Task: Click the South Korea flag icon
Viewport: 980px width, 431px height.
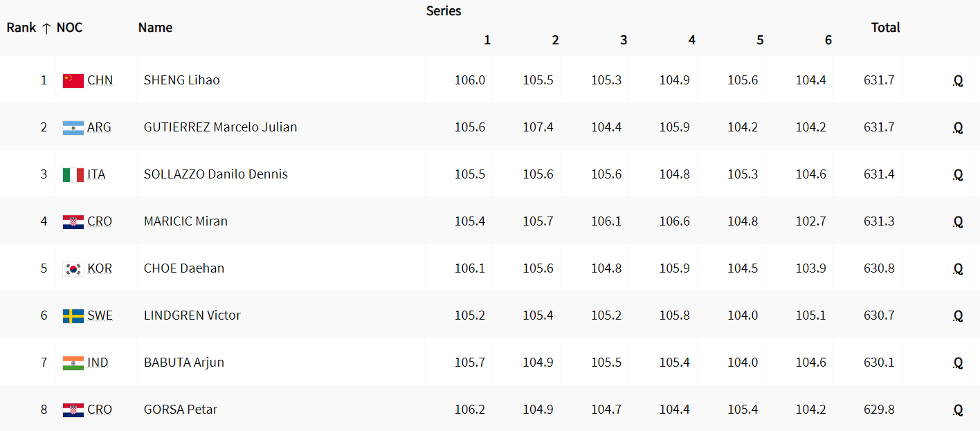Action: [x=73, y=268]
